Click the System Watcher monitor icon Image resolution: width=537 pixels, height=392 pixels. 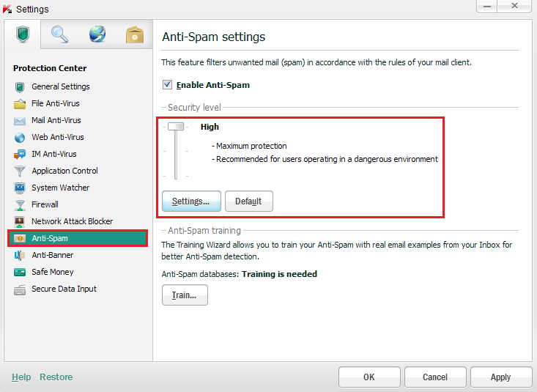point(20,188)
